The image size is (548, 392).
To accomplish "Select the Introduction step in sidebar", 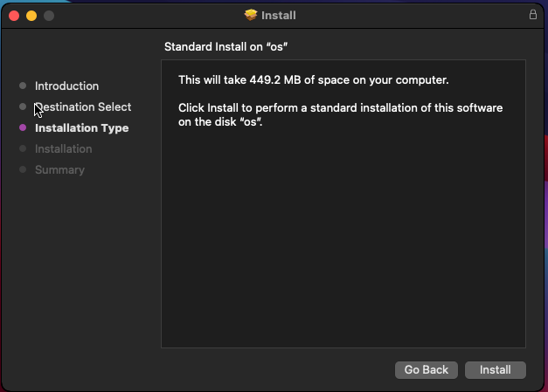I will (66, 86).
